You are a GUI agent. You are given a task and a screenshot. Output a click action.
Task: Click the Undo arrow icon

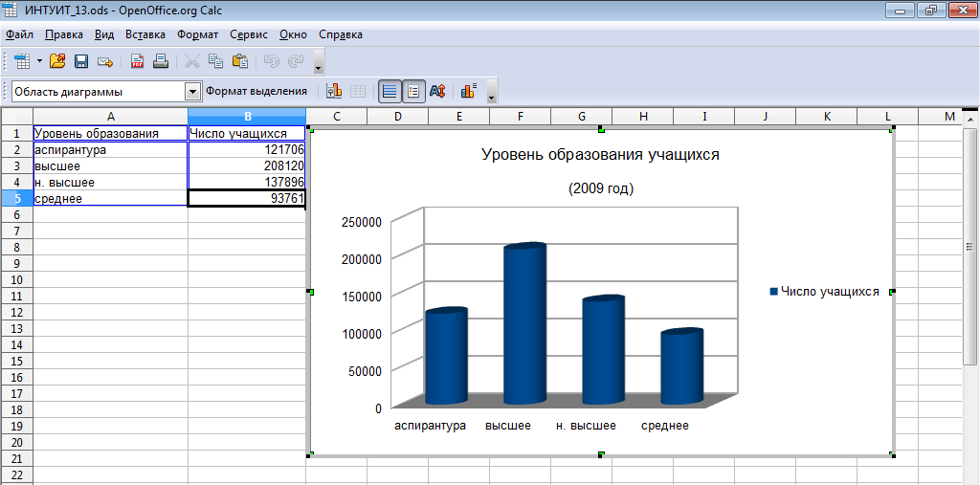pyautogui.click(x=271, y=60)
